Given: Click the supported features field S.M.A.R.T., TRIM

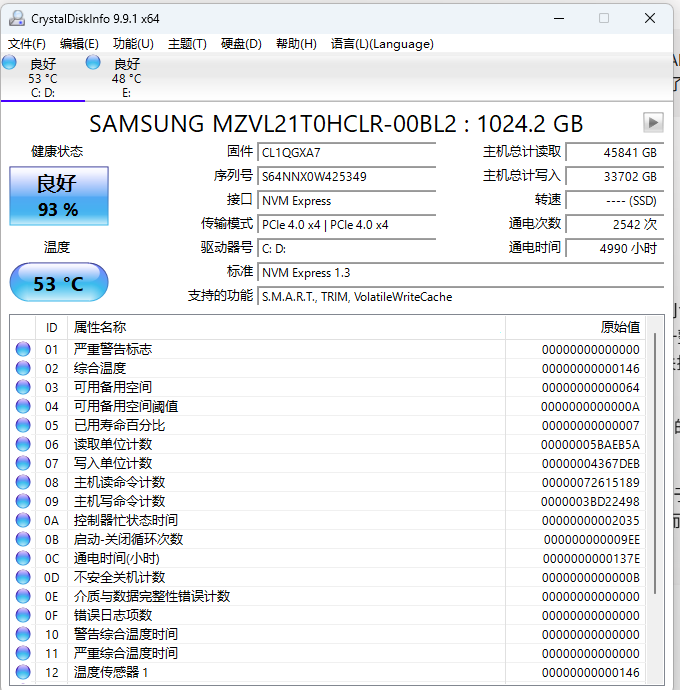Looking at the screenshot, I should (461, 297).
